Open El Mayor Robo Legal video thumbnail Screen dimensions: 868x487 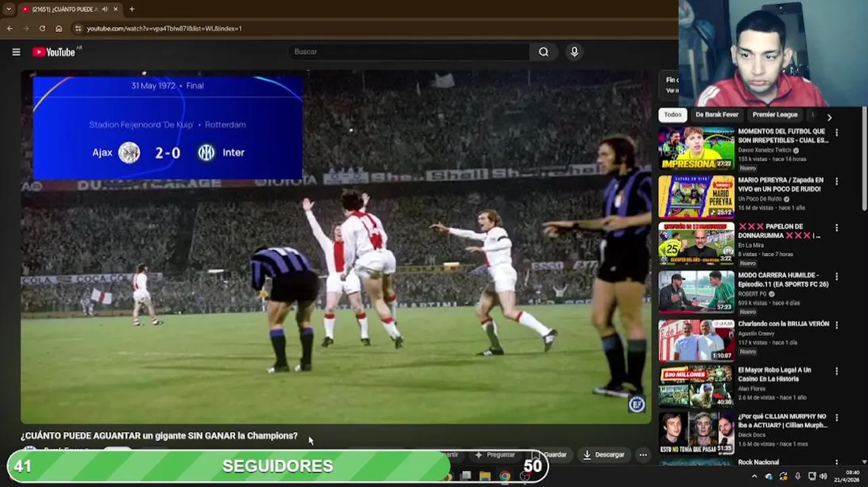click(696, 386)
